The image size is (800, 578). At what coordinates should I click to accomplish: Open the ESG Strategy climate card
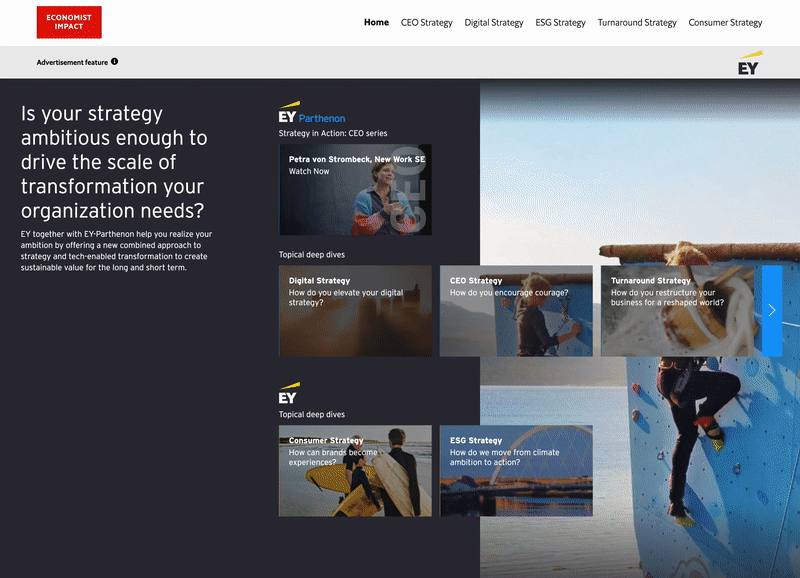click(x=516, y=470)
